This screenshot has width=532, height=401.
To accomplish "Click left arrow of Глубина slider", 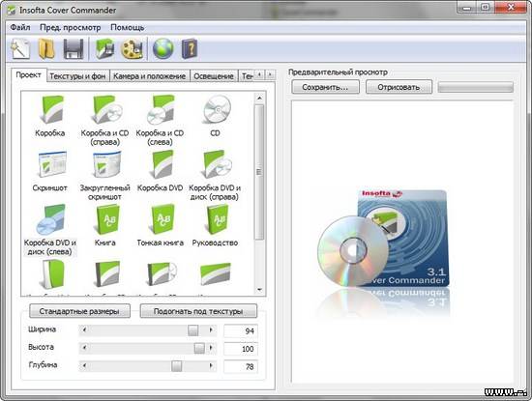I will tap(84, 366).
